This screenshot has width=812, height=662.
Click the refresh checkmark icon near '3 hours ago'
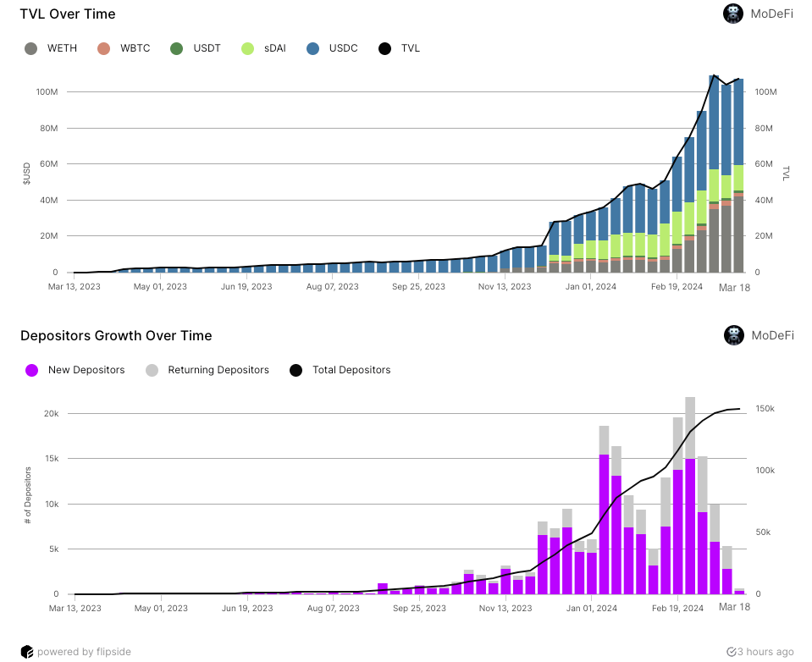tap(732, 652)
